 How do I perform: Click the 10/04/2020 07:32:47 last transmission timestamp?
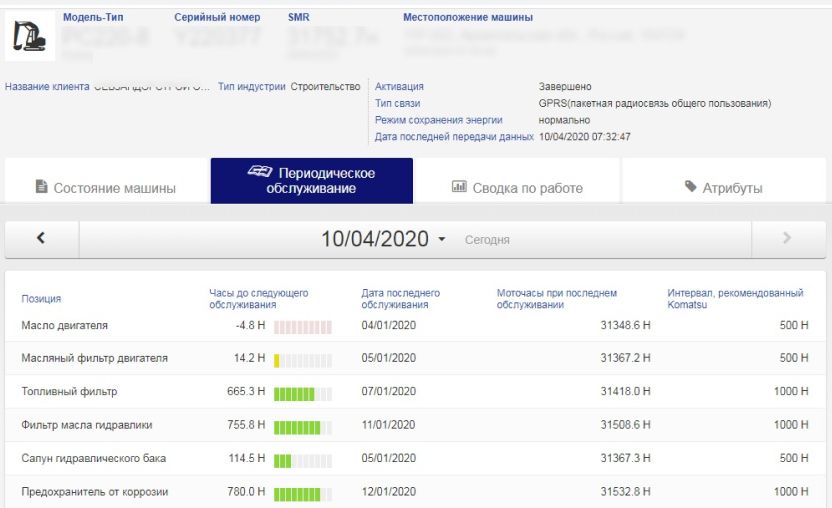[x=585, y=137]
